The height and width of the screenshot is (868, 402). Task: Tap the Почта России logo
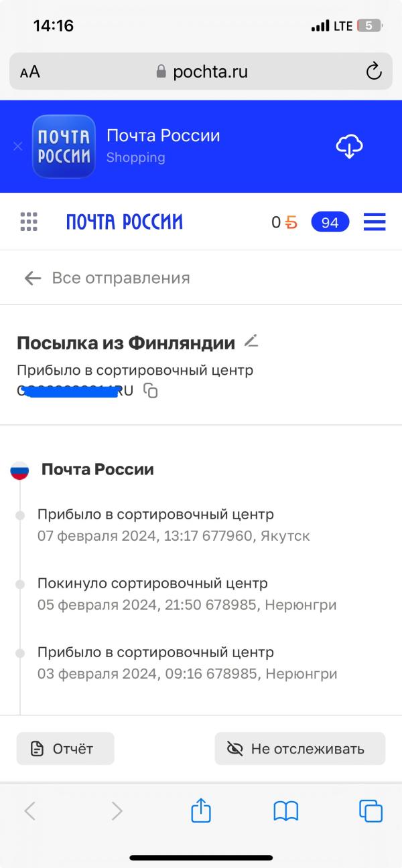pos(124,222)
